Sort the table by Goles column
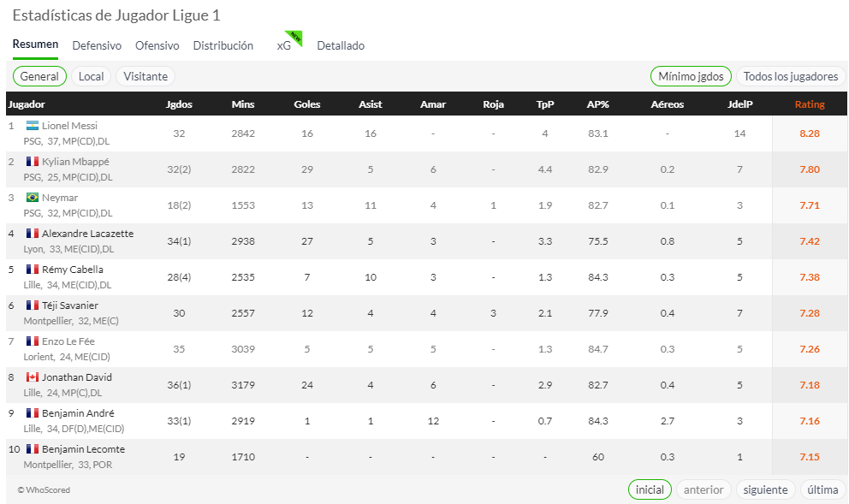The image size is (849, 504). (x=307, y=104)
